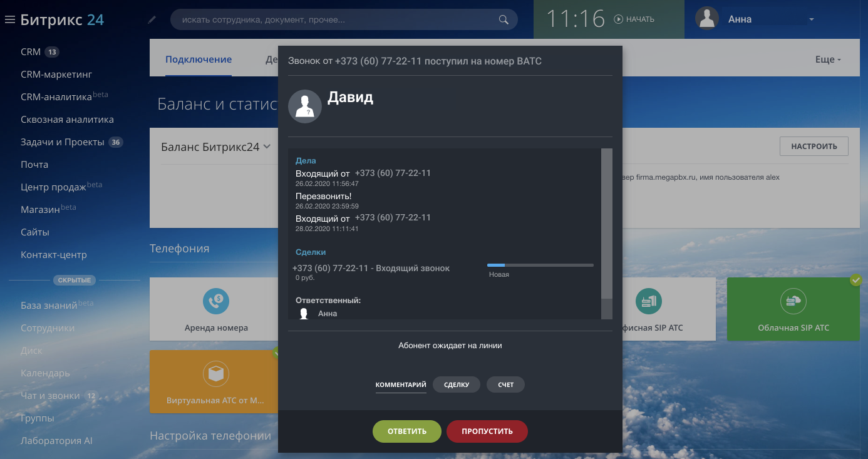Click the Облачная SIP АТС cloud icon
Image resolution: width=868 pixels, height=459 pixels.
793,301
